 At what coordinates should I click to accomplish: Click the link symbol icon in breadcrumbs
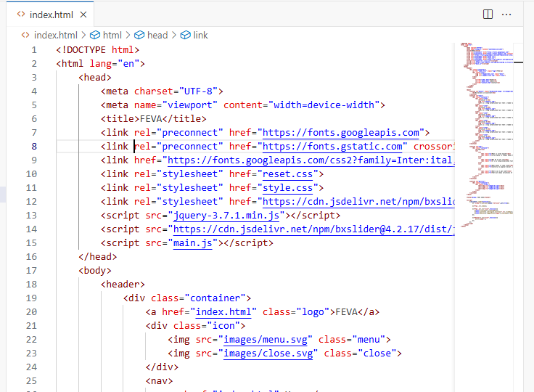click(185, 35)
